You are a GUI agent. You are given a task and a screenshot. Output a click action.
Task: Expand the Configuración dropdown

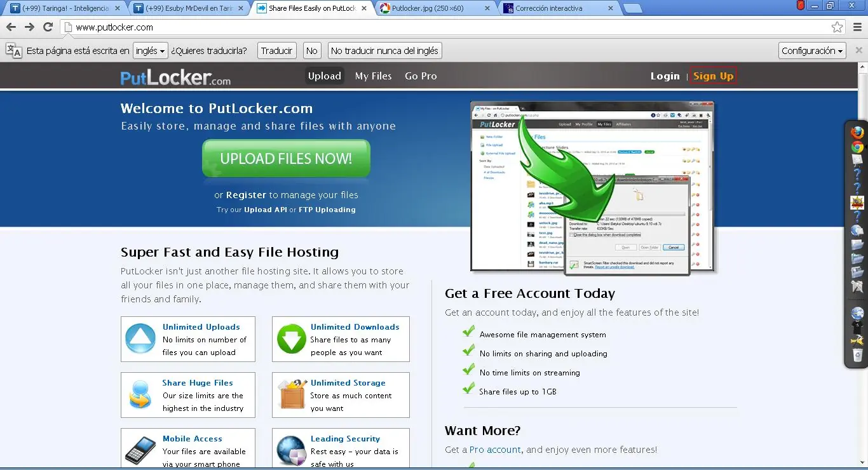click(813, 51)
